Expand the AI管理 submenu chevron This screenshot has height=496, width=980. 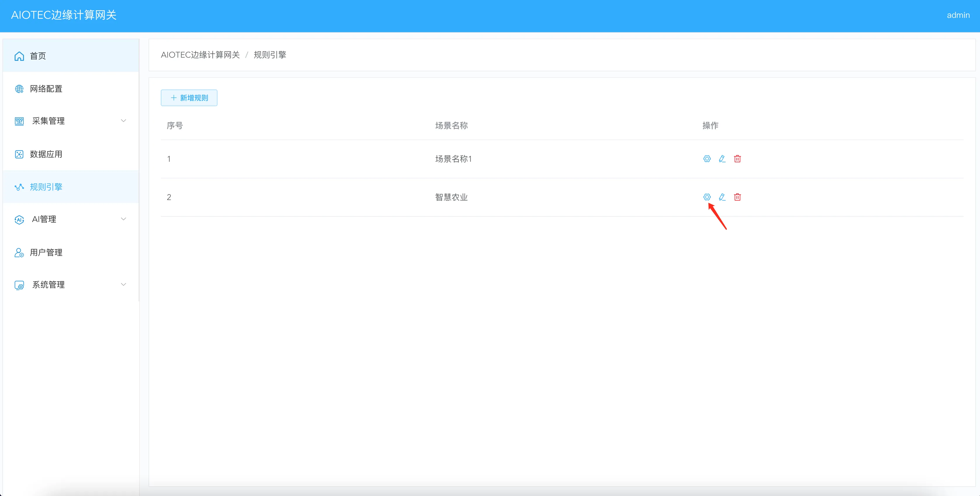123,219
